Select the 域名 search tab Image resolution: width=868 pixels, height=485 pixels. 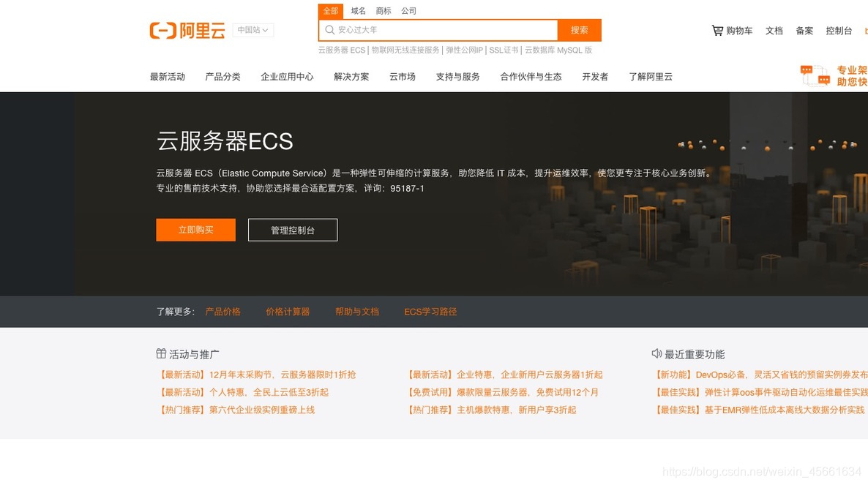coord(358,11)
